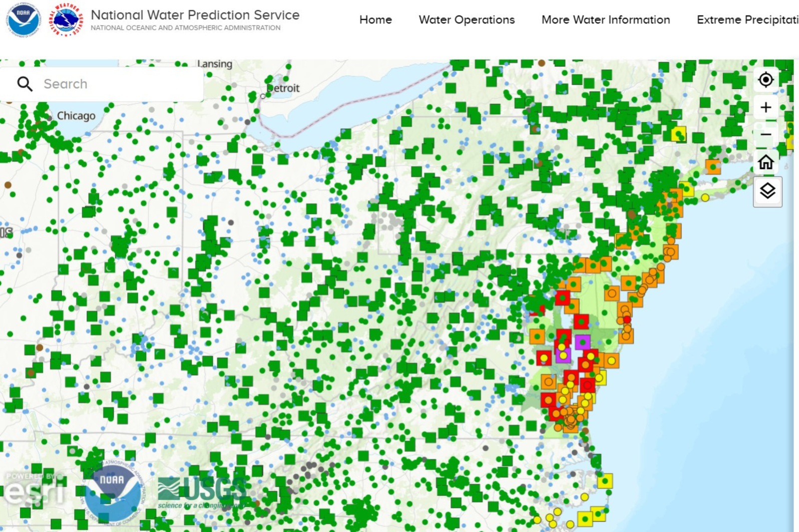
Task: Click the find-my-location crosshair icon
Action: (766, 79)
